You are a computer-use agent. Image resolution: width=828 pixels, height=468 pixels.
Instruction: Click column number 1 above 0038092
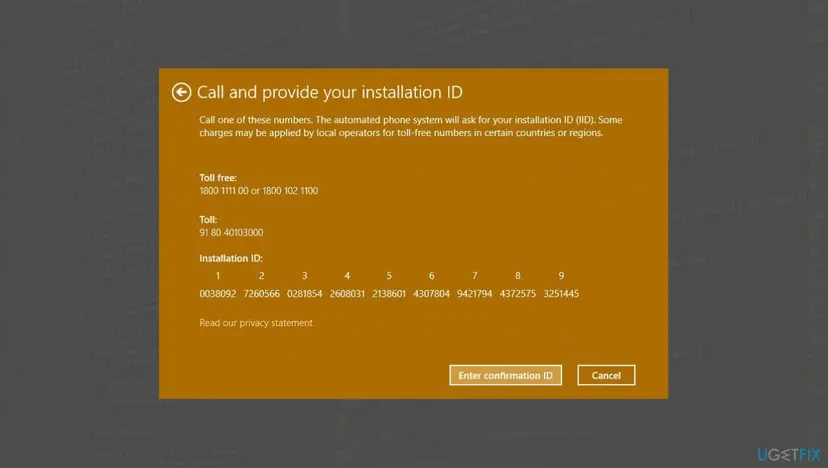pos(218,276)
